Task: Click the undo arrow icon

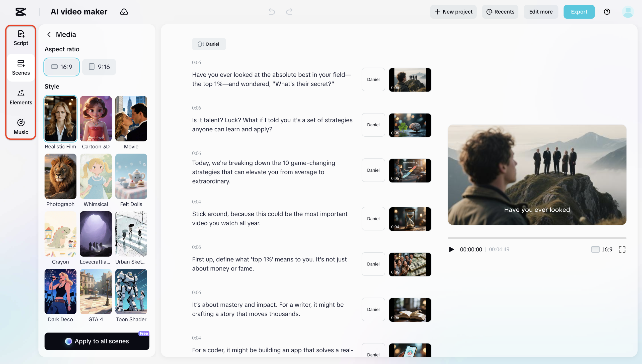Action: coord(272,12)
